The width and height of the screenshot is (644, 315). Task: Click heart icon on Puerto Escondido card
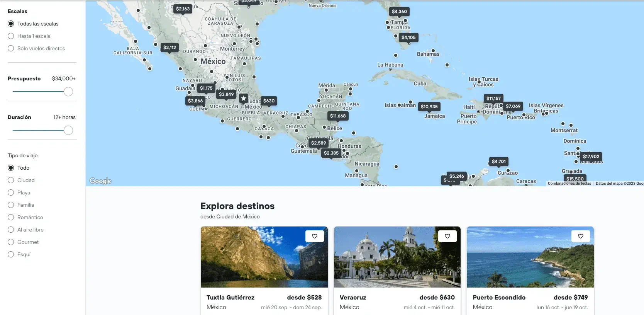pyautogui.click(x=580, y=236)
